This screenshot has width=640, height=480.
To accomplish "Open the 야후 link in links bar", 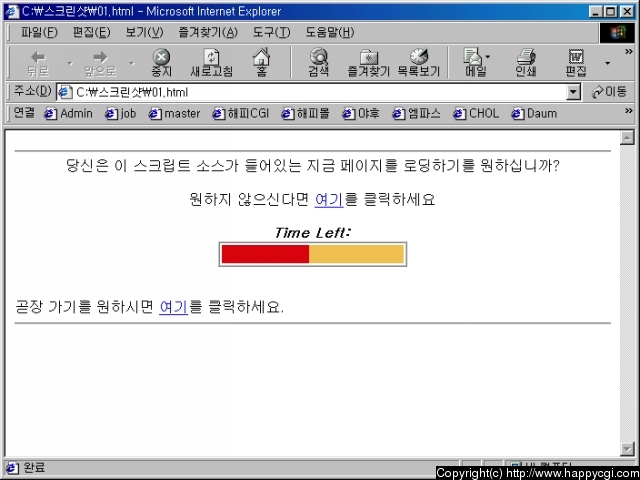I will coord(361,113).
